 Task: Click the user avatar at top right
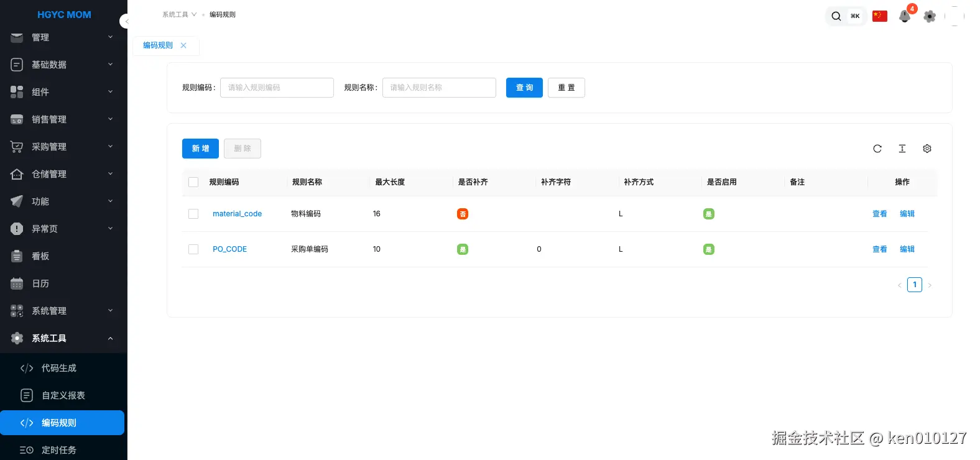click(955, 16)
